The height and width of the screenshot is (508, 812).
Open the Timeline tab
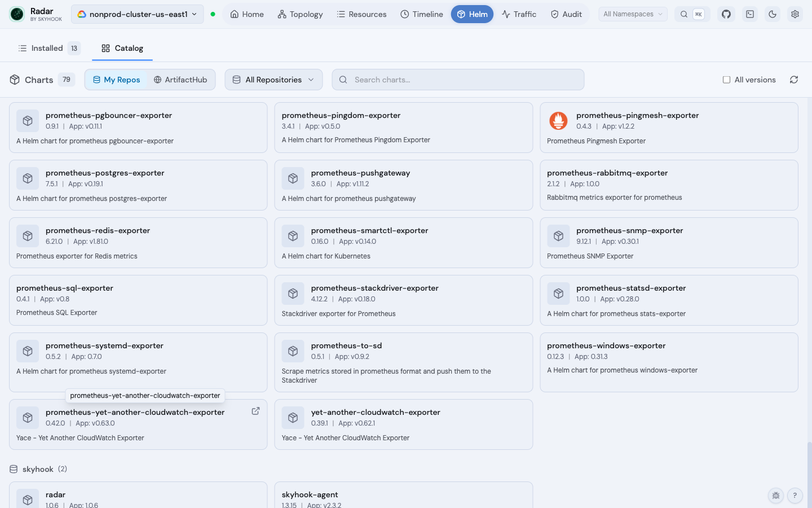(422, 14)
